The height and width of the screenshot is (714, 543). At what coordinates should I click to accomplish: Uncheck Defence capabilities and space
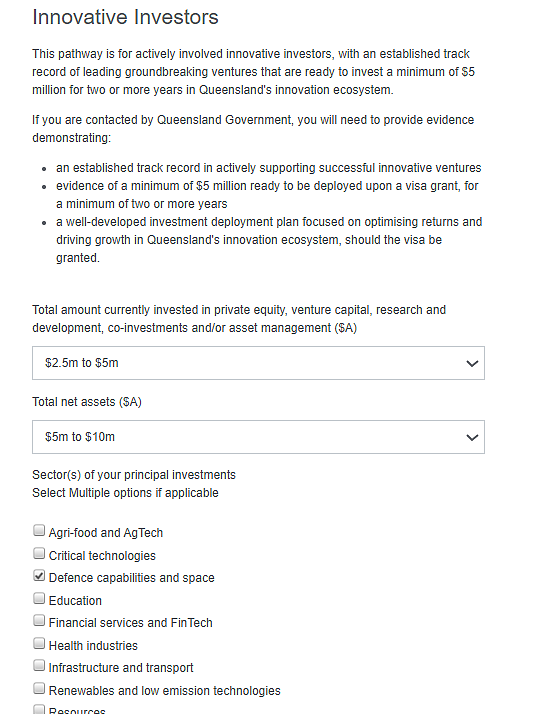click(39, 575)
